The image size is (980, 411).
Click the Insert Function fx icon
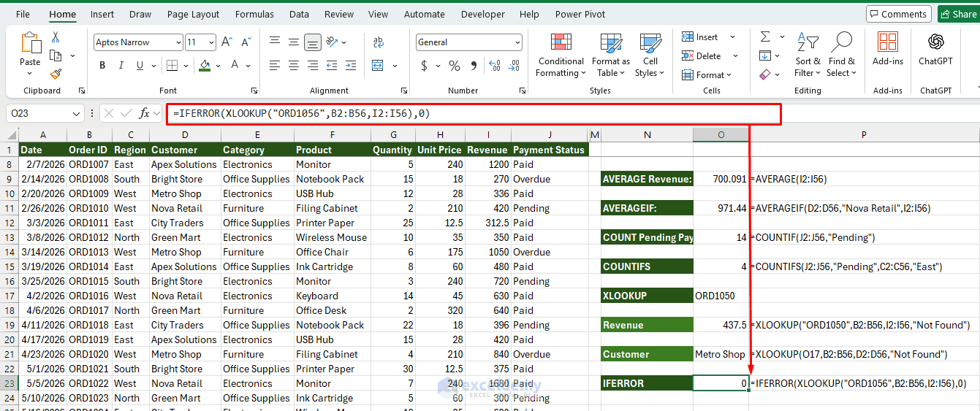coord(145,113)
